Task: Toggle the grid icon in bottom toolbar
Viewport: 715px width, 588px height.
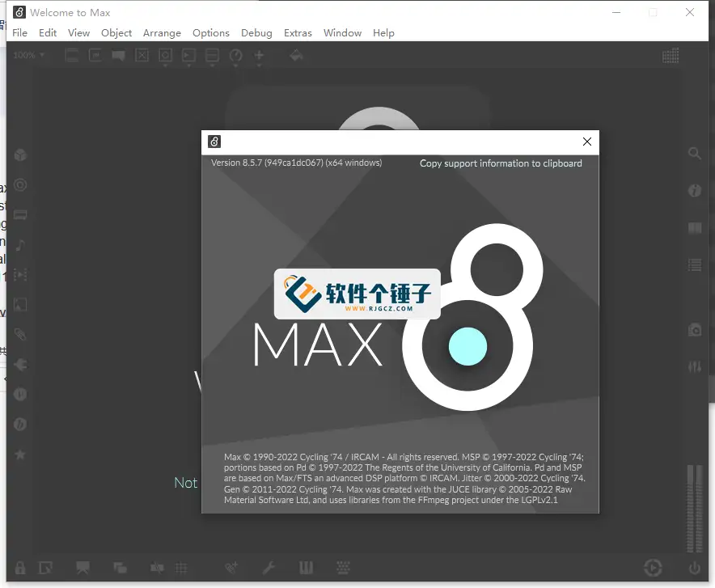Action: click(181, 568)
